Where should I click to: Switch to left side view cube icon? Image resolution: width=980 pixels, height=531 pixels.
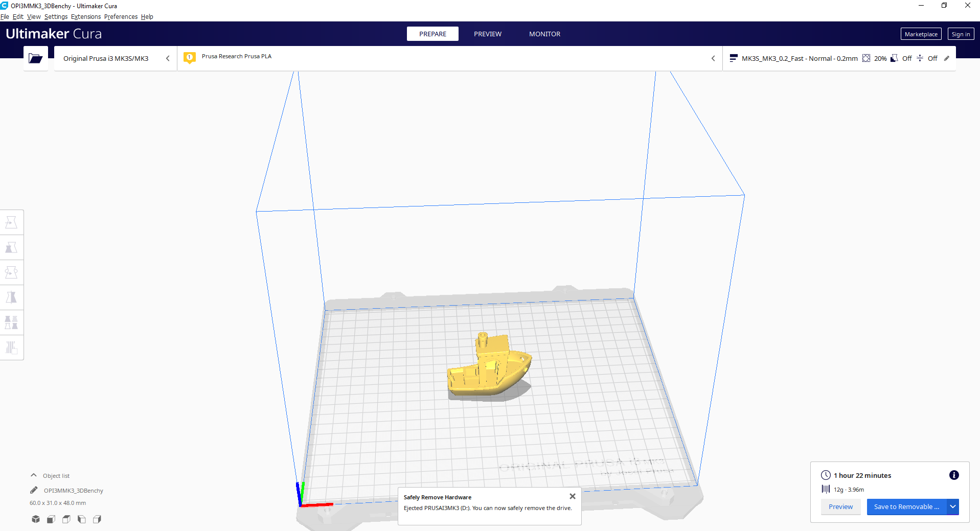click(82, 519)
